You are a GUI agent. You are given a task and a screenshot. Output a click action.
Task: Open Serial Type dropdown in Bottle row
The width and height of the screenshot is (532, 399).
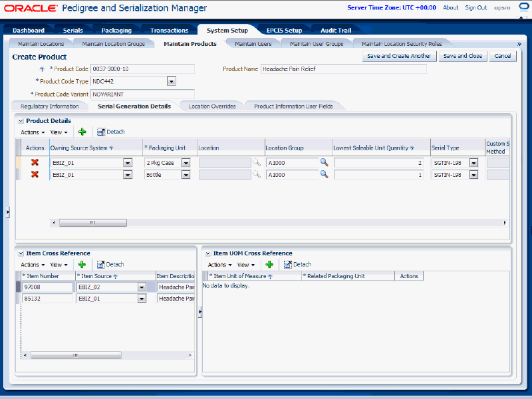[x=473, y=175]
